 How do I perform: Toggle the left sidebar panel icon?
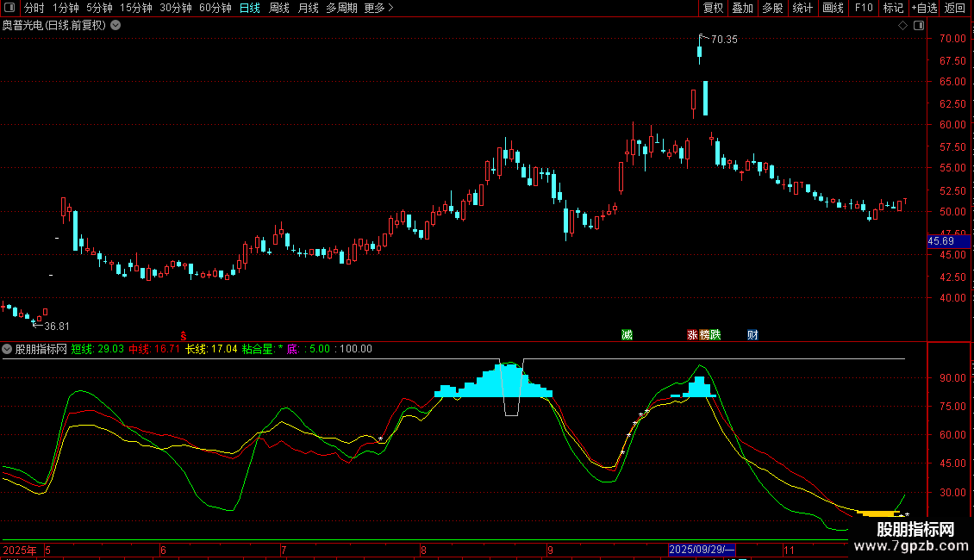point(9,8)
